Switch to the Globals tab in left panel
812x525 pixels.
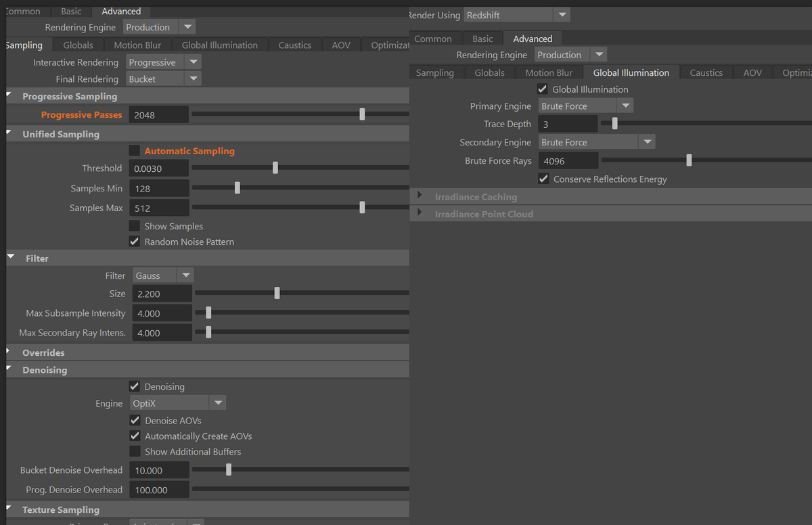(78, 45)
